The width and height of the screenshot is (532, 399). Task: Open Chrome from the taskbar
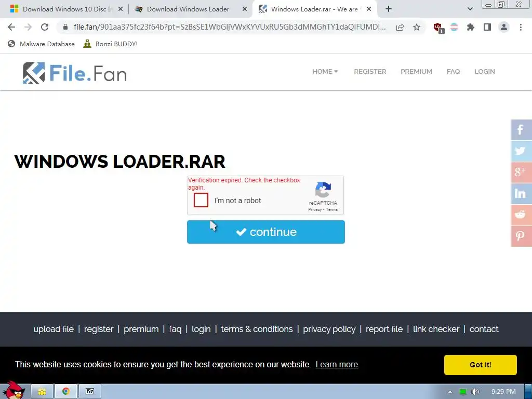coord(66,392)
